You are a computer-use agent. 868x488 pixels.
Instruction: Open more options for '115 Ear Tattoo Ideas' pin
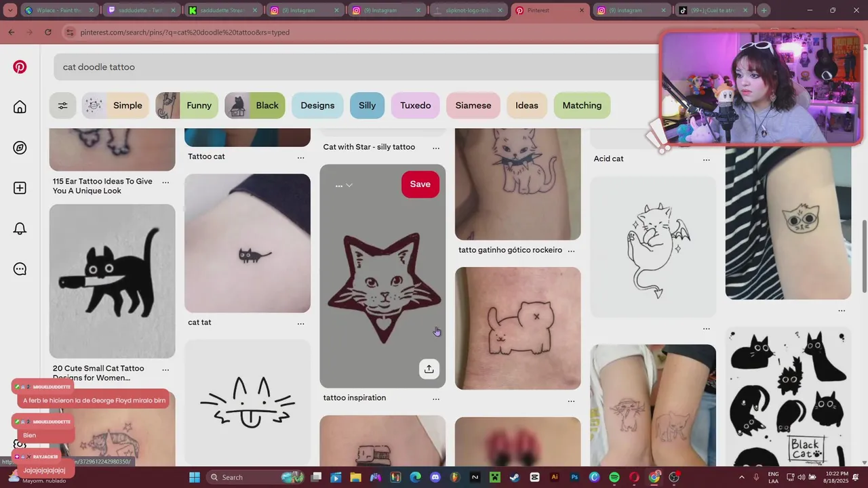pos(165,182)
